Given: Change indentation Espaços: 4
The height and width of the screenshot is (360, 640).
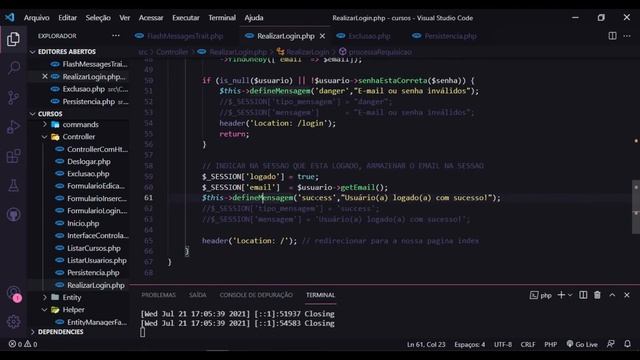Looking at the screenshot, I should coord(470,344).
